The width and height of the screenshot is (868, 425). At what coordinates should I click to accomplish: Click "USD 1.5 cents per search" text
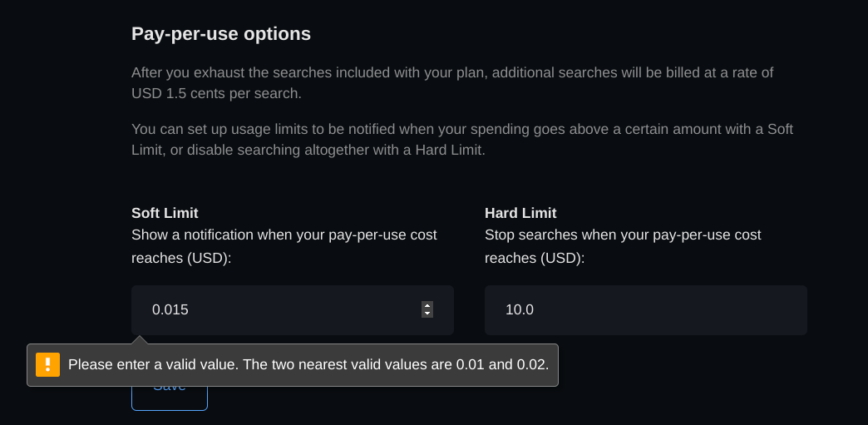coord(216,93)
